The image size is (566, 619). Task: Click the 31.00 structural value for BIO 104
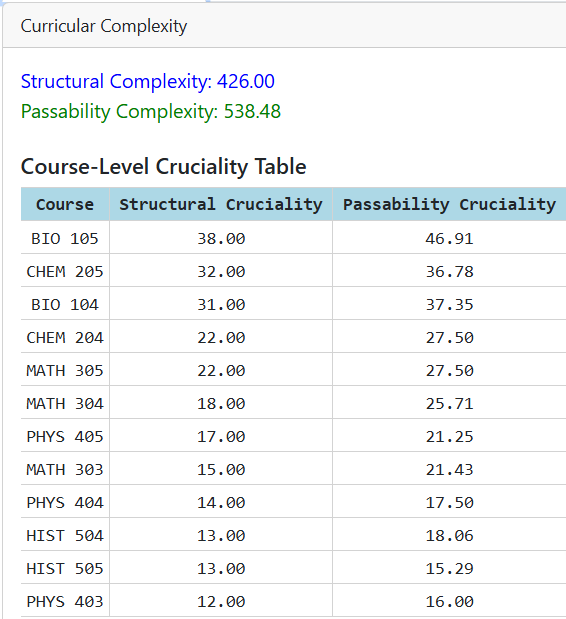[221, 305]
